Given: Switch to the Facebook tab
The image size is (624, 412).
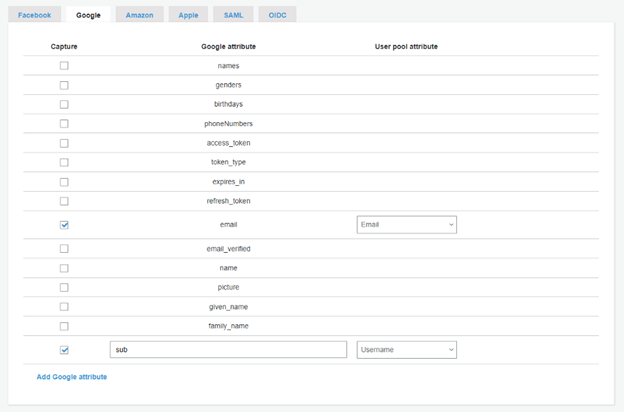Looking at the screenshot, I should [34, 15].
